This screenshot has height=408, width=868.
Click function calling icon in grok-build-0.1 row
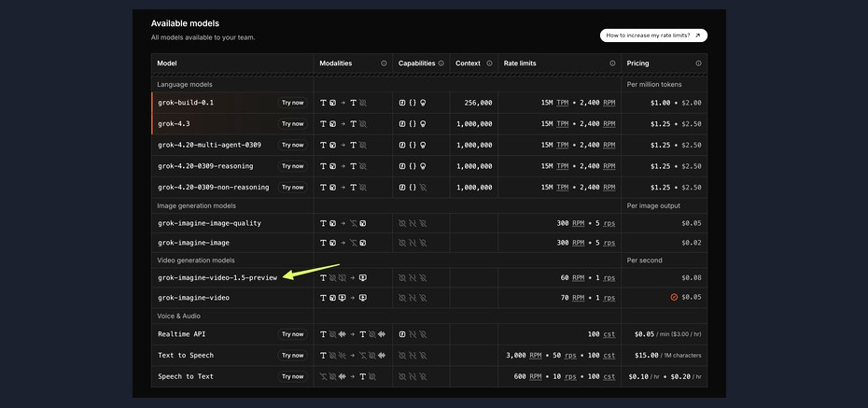402,103
